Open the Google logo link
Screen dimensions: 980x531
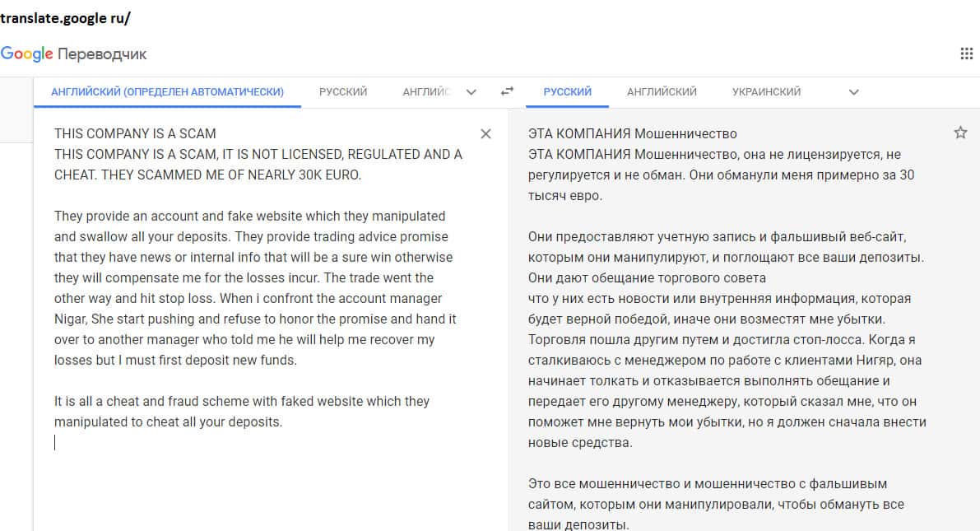(x=27, y=54)
